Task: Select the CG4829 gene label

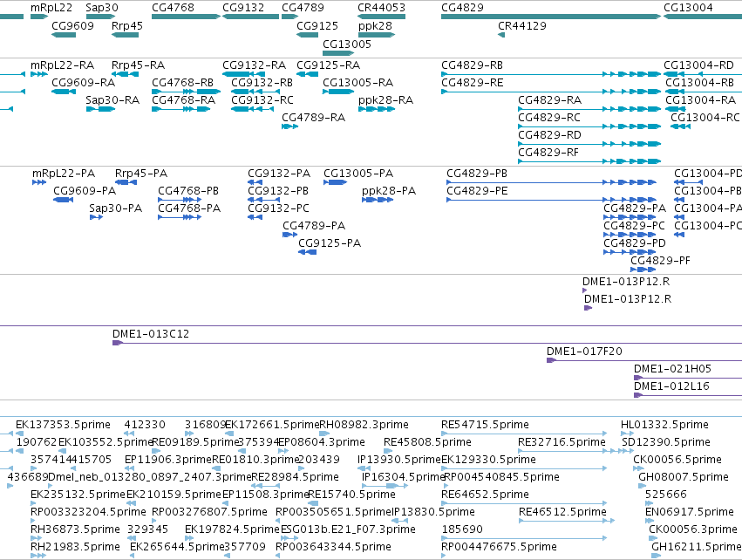Action: [x=462, y=8]
